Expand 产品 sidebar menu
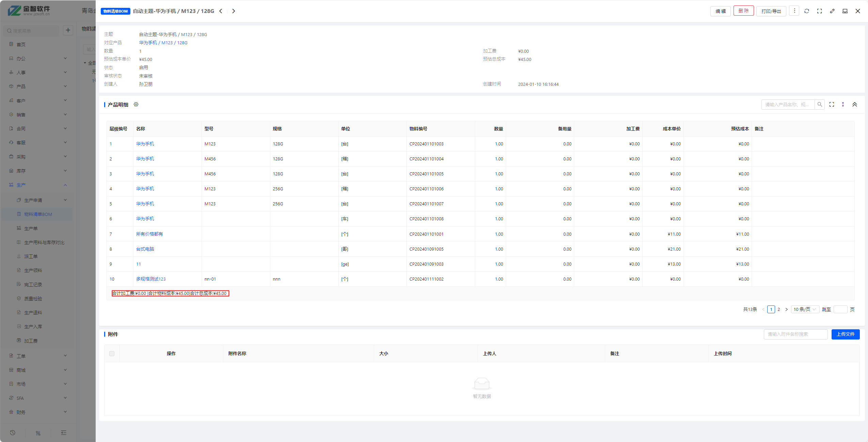This screenshot has height=442, width=868. click(37, 86)
